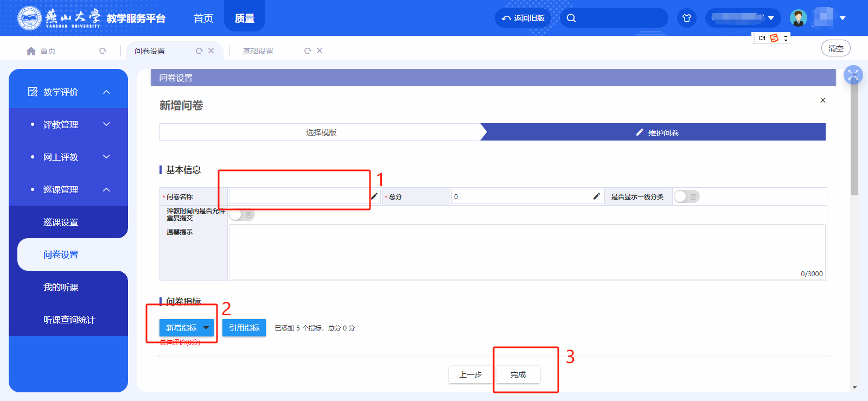
Task: Click the 引用指标 button
Action: (x=244, y=328)
